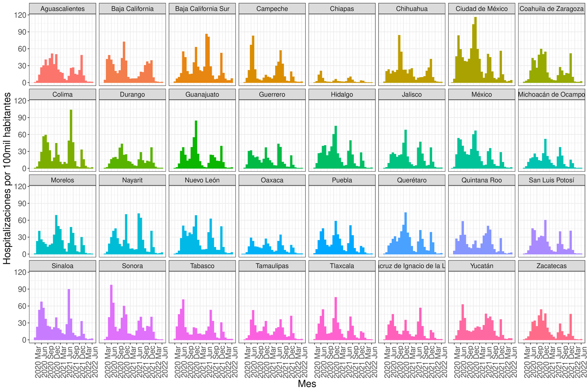Click the peak bar in Sinaloa panel
This screenshot has width=588, height=392.
pyautogui.click(x=69, y=315)
